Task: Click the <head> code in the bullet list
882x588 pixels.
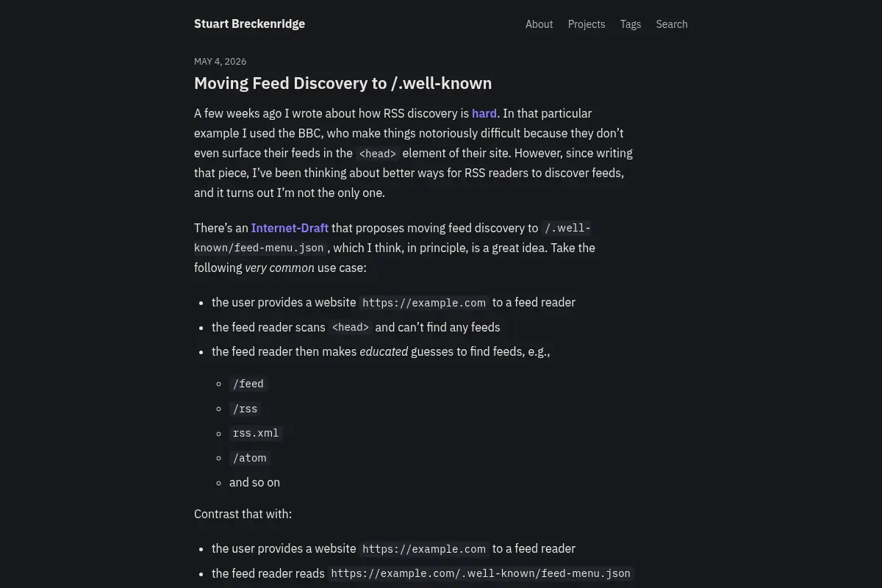Action: [351, 328]
